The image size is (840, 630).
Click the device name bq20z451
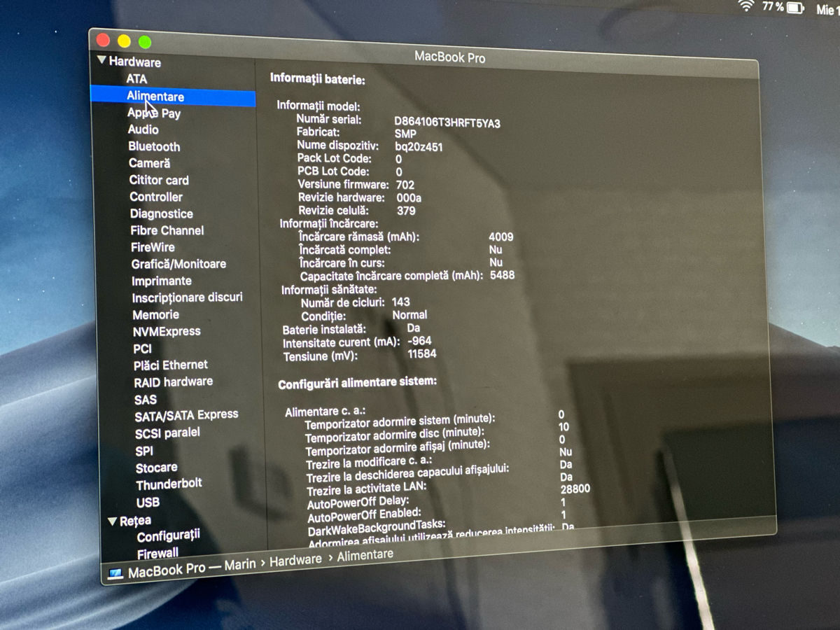pyautogui.click(x=419, y=147)
